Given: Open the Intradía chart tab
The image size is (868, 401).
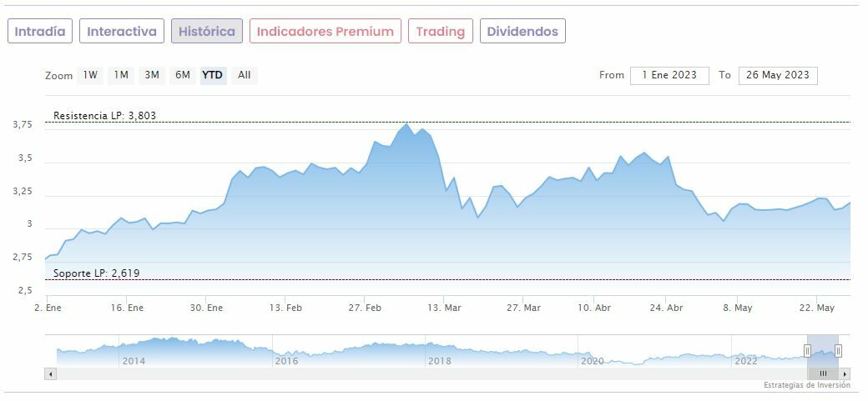Looking at the screenshot, I should click(40, 32).
